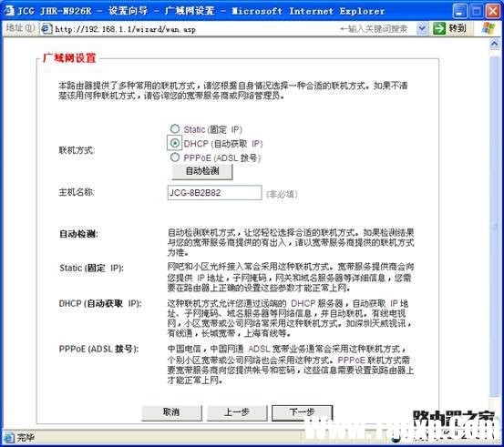Screen dimensions: 504x447
Task: Select the Static (固定 IP) radio option
Action: tap(175, 129)
